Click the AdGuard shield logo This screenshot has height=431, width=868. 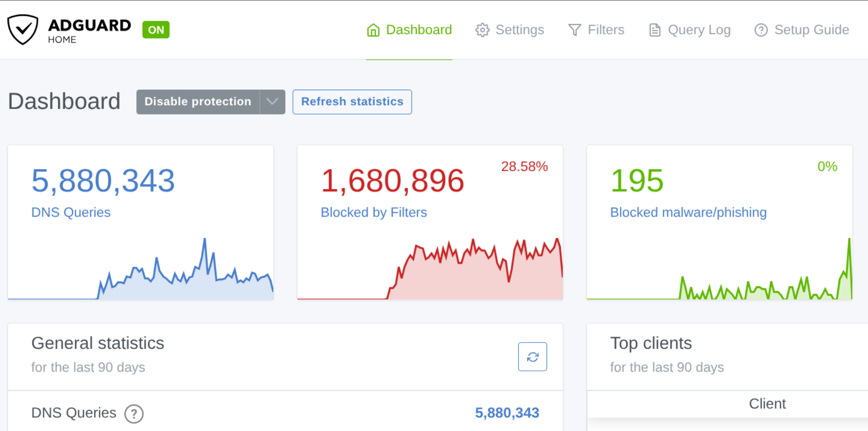(23, 30)
